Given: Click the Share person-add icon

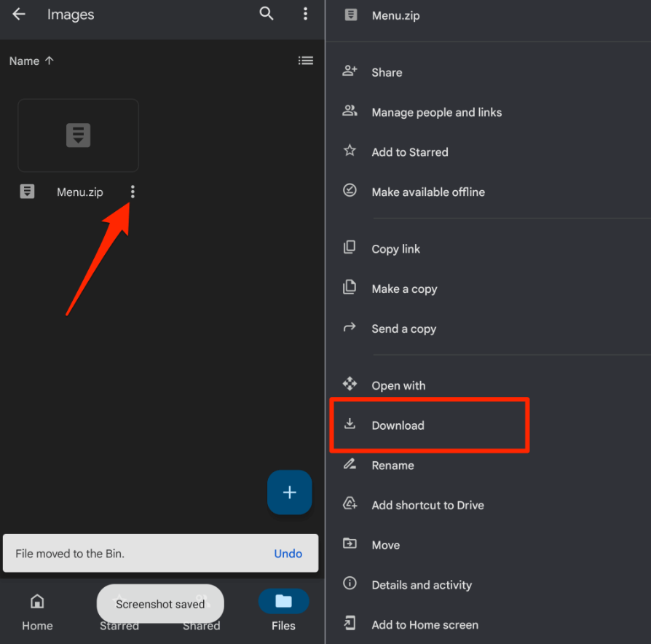Looking at the screenshot, I should (350, 71).
